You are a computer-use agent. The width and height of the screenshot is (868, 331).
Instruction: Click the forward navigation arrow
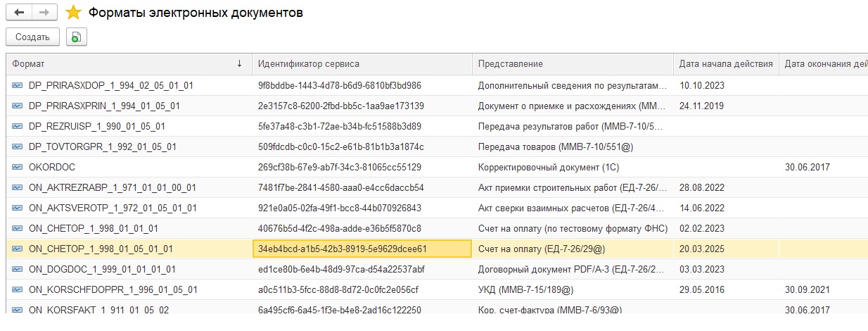44,13
